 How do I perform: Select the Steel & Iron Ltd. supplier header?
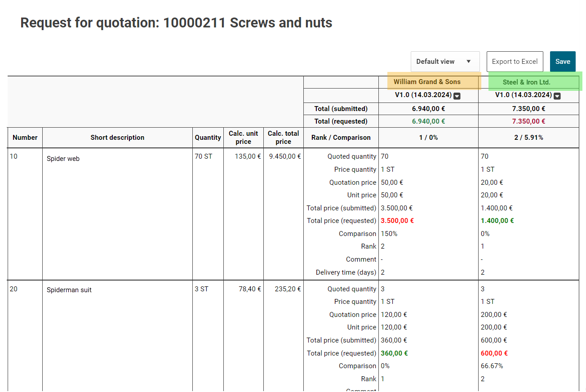point(527,82)
